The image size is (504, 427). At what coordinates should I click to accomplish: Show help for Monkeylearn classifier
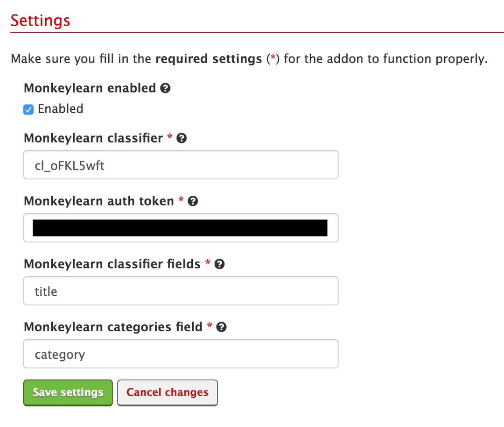(182, 138)
